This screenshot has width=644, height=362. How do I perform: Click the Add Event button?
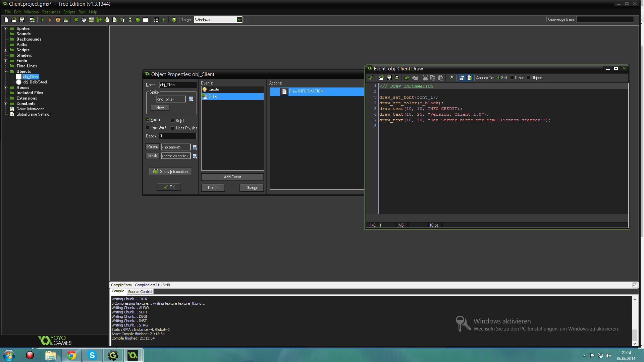tap(232, 177)
